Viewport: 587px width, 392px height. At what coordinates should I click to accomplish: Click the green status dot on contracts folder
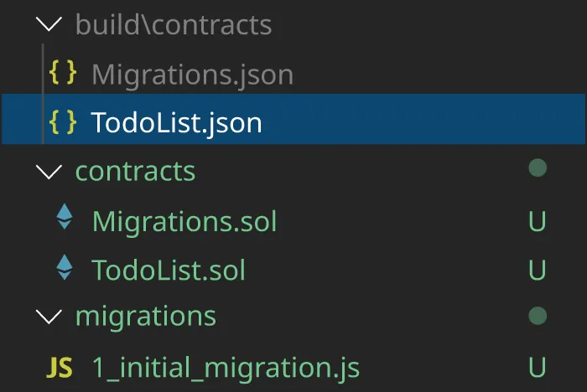pos(538,169)
